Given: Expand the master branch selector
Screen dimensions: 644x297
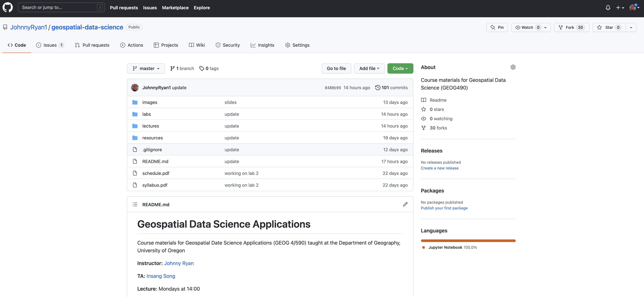Looking at the screenshot, I should (x=146, y=69).
